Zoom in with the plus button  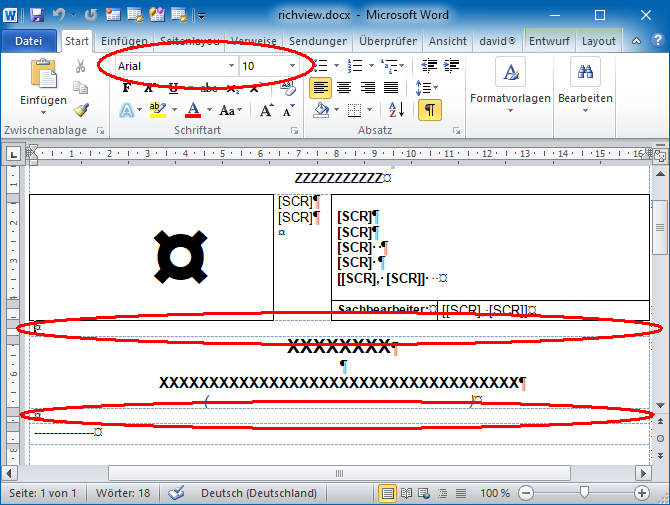click(x=641, y=493)
